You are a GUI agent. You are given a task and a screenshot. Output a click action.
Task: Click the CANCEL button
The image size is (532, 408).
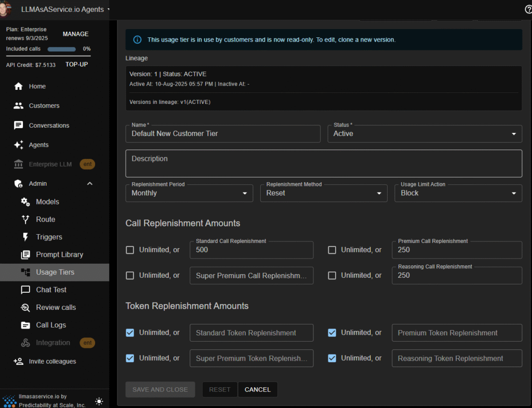click(x=258, y=390)
